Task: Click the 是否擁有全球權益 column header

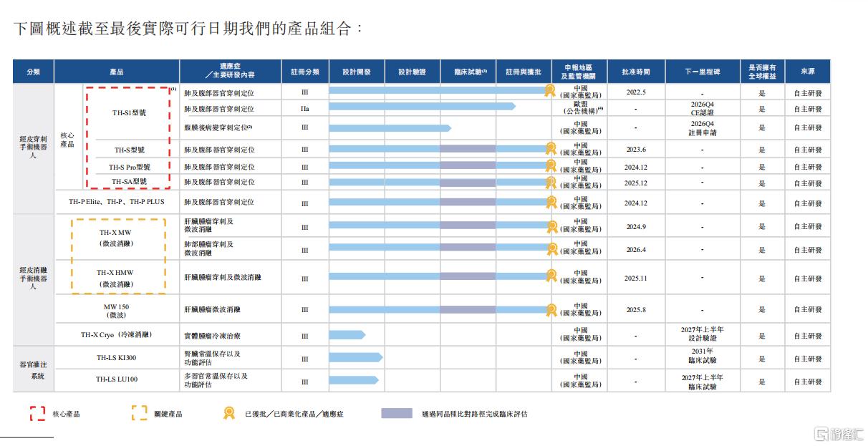Action: (x=762, y=72)
